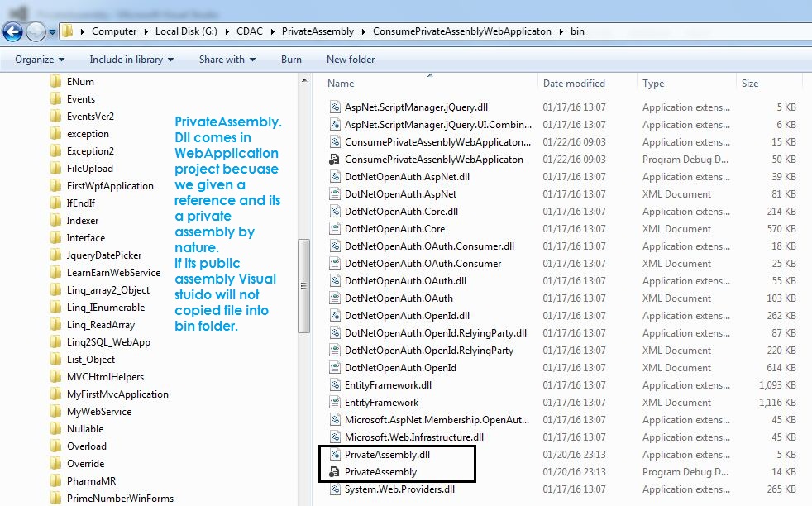Click EntityFramework.dll file icon

pos(335,384)
